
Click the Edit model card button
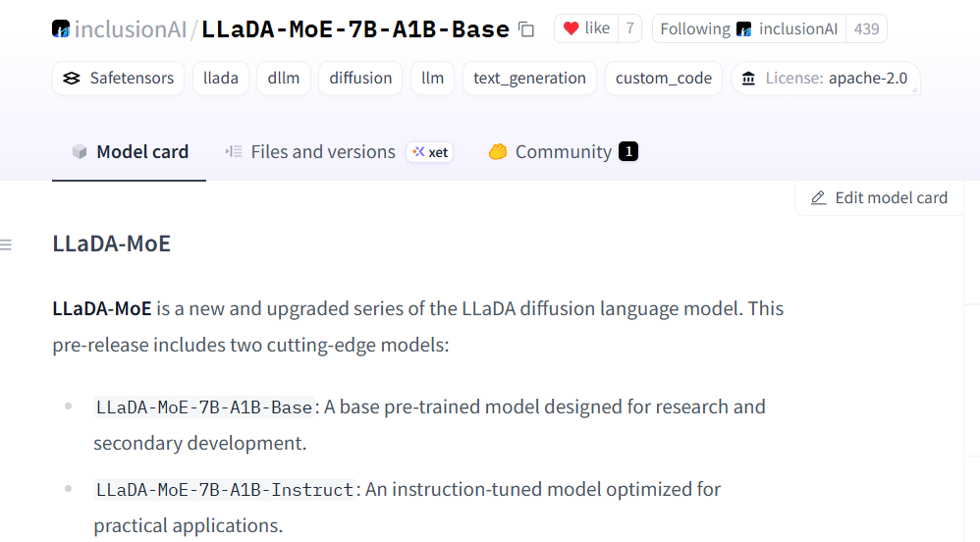tap(879, 197)
